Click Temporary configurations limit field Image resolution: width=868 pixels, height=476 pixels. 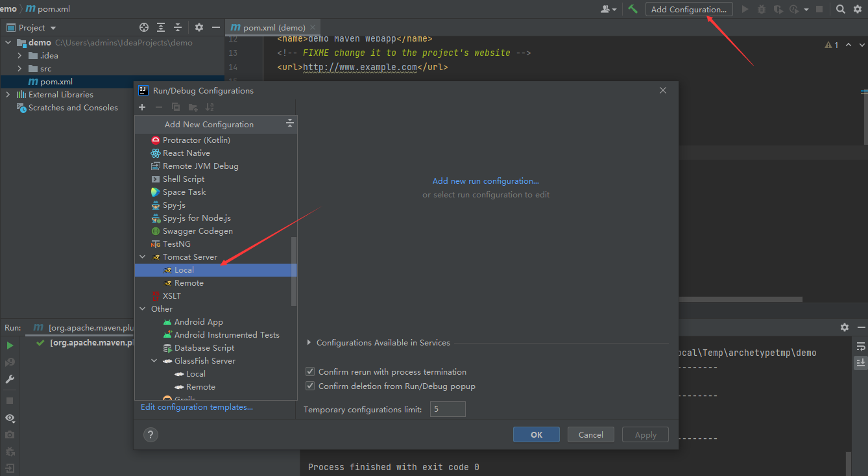[x=448, y=409]
